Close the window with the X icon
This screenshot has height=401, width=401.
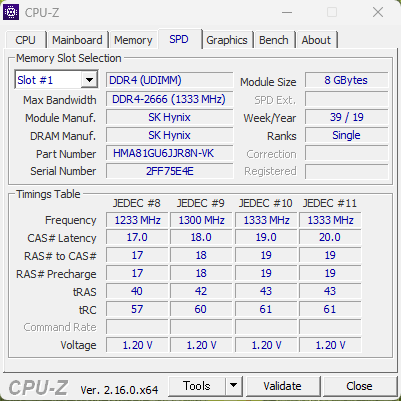coord(378,13)
